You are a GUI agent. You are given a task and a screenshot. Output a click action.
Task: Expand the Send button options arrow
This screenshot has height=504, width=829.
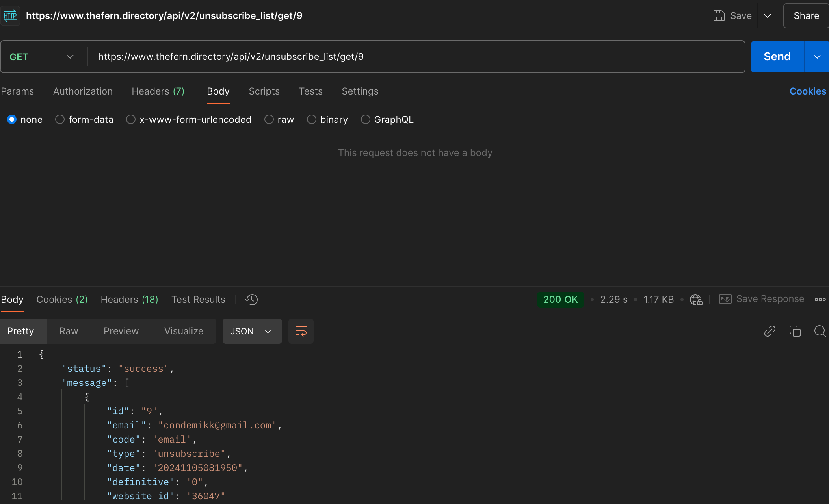pyautogui.click(x=817, y=57)
